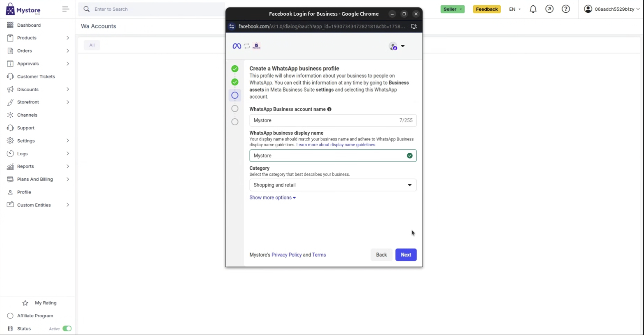
Task: Click the site info icon in address bar
Action: pos(232,26)
